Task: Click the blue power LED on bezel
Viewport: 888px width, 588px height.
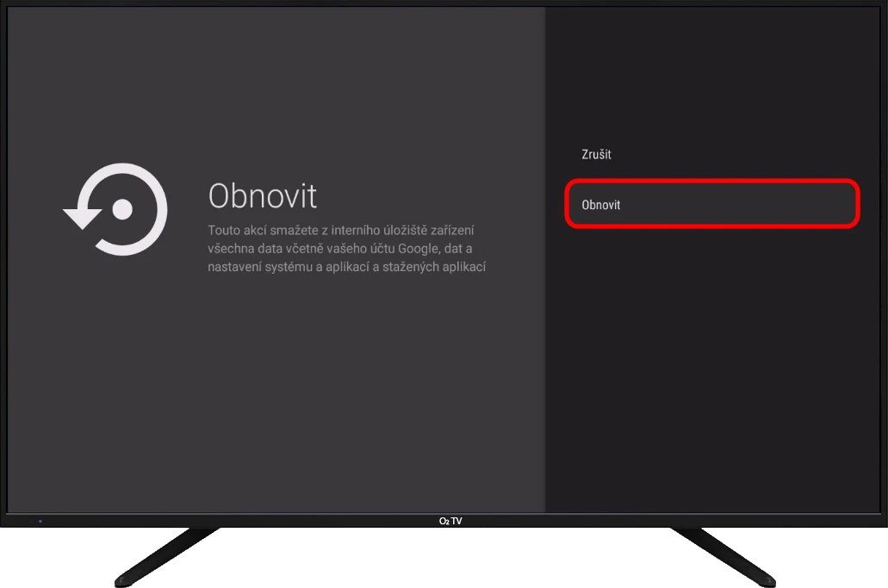Action: point(40,521)
